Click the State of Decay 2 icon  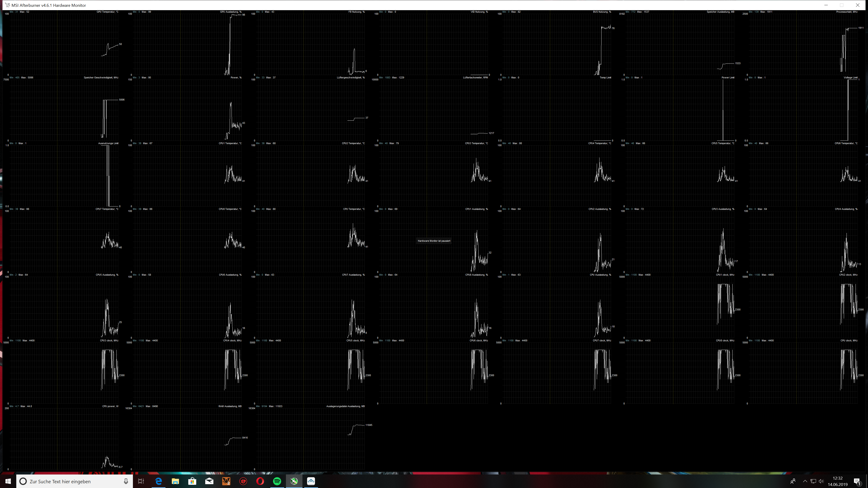(x=226, y=481)
